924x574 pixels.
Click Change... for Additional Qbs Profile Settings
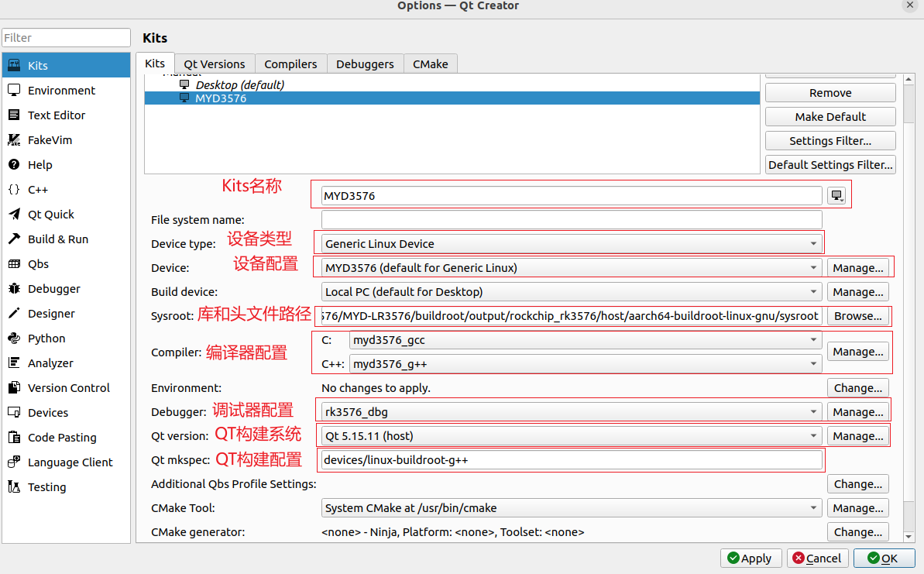[858, 484]
